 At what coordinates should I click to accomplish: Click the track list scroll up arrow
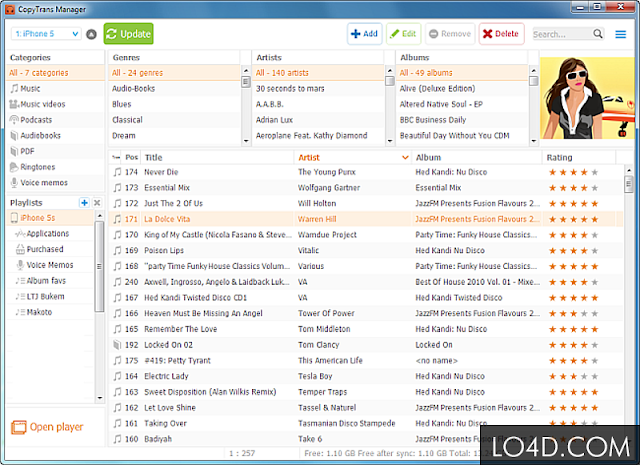628,169
